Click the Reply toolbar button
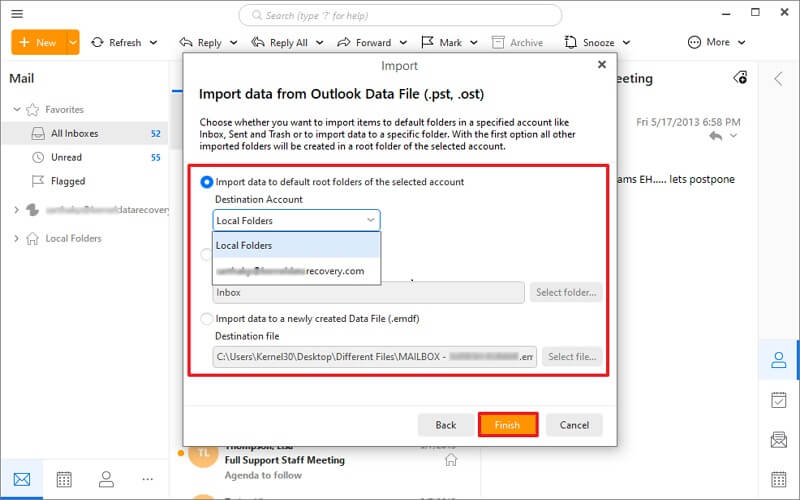800x500 pixels. pyautogui.click(x=201, y=42)
